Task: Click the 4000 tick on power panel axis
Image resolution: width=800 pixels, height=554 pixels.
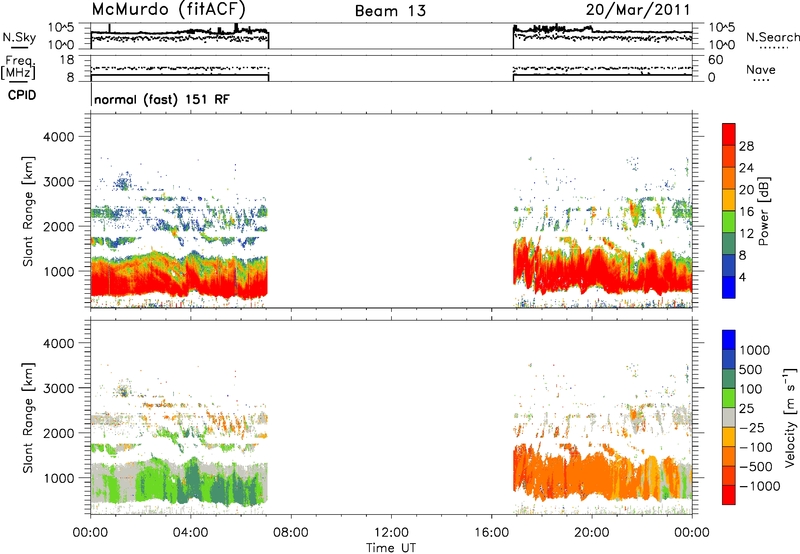Action: (59, 137)
